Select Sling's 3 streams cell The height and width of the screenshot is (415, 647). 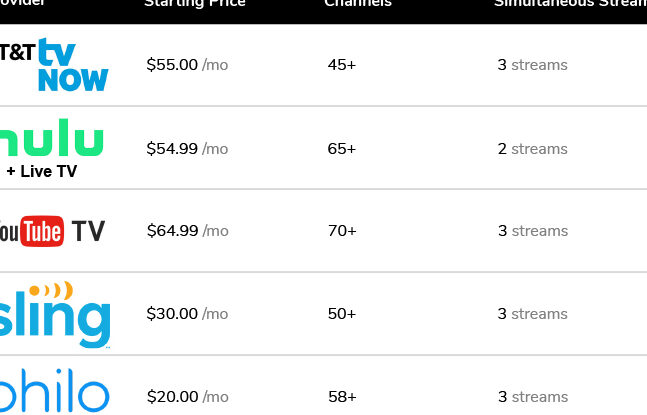coord(532,314)
